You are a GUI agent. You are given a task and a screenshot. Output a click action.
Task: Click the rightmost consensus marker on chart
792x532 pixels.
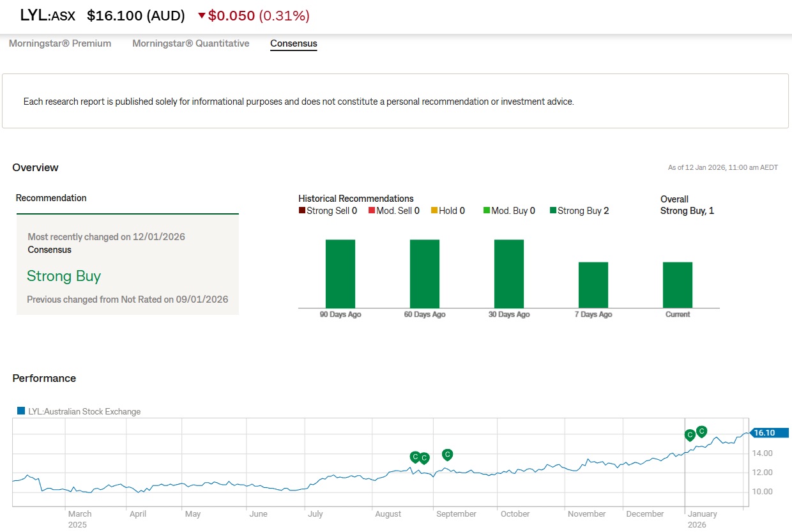[701, 431]
